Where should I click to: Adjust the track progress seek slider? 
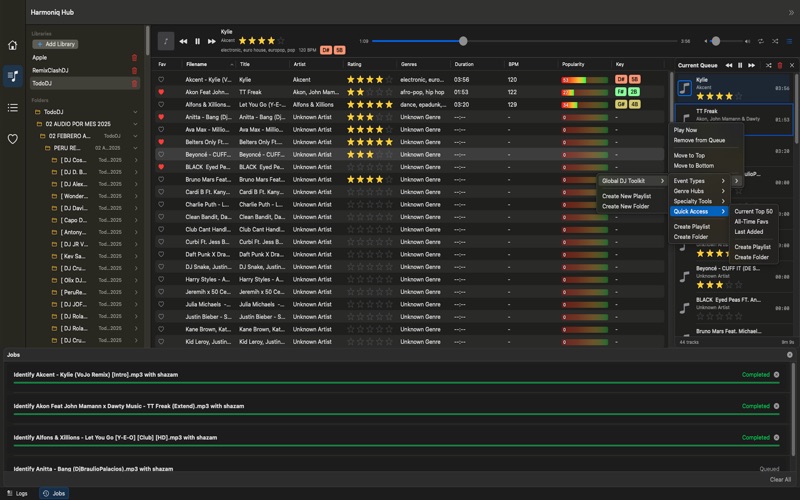(x=463, y=41)
